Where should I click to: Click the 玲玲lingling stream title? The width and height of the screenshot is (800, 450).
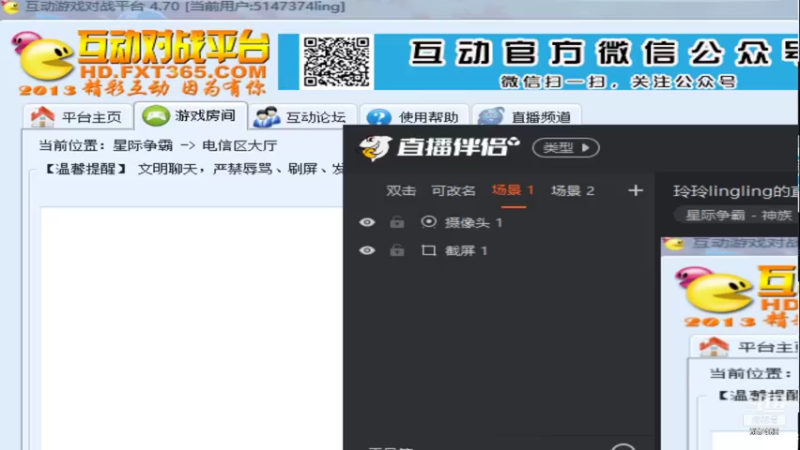click(736, 191)
